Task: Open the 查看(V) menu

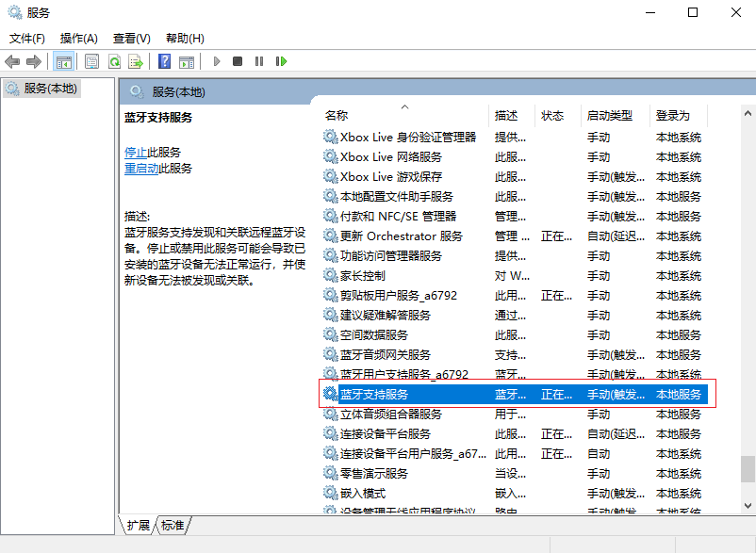Action: pyautogui.click(x=131, y=39)
